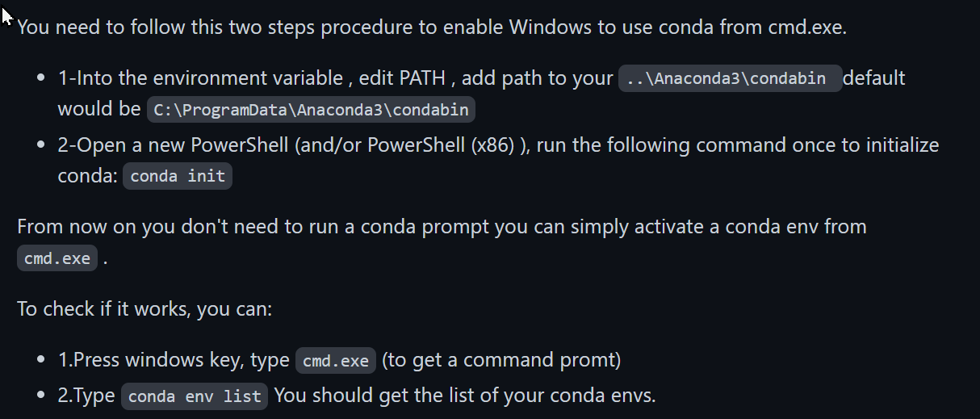
Task: Click the bullet marker before '1-Into the environment'
Action: pos(40,79)
